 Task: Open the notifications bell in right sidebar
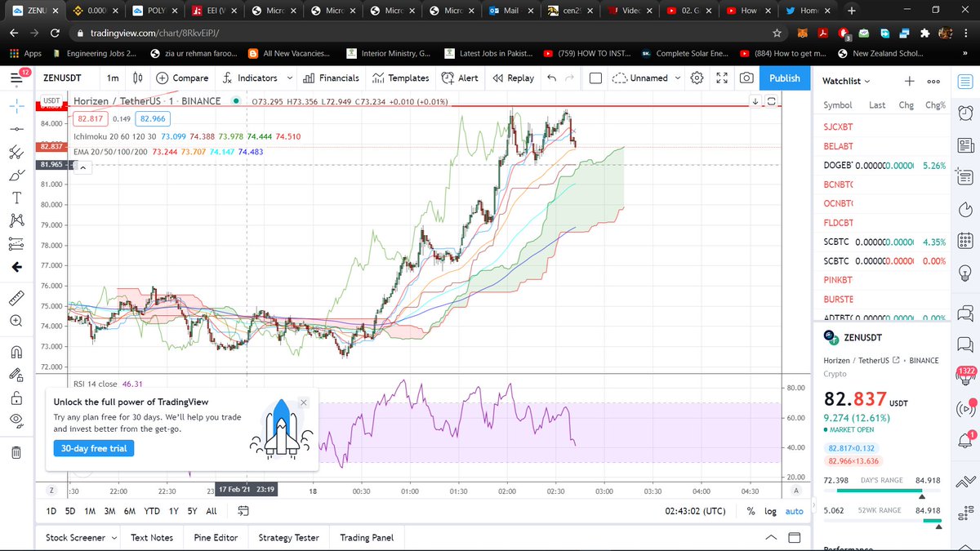[x=966, y=441]
